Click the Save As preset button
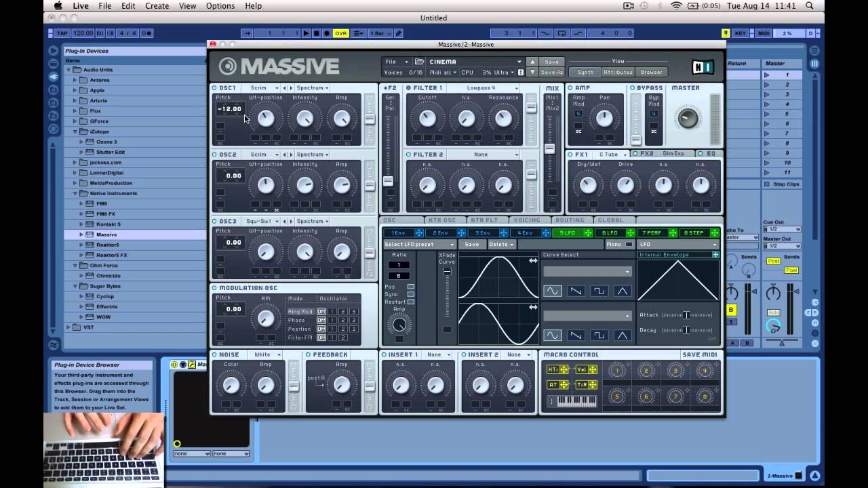 [x=552, y=72]
